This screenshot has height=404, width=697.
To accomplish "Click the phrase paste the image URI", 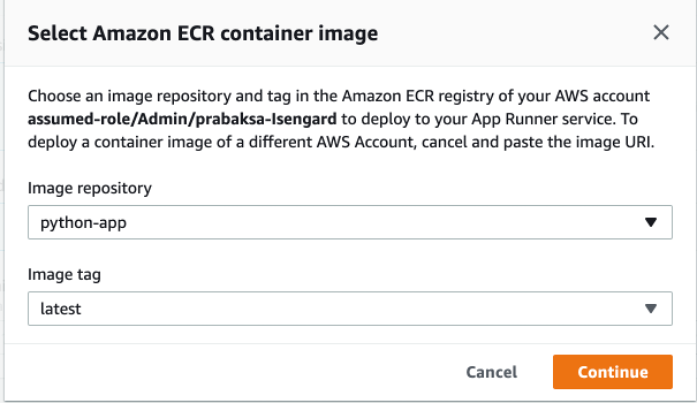I will (578, 142).
